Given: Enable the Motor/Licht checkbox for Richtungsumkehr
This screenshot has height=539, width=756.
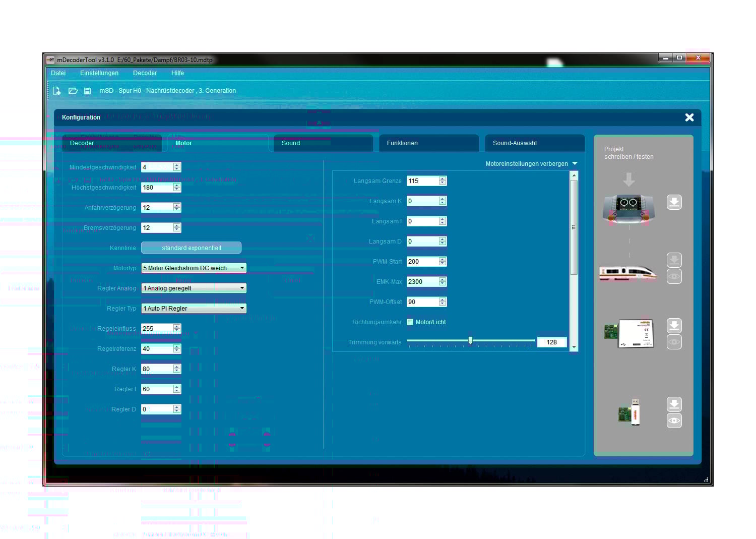Looking at the screenshot, I should tap(410, 322).
